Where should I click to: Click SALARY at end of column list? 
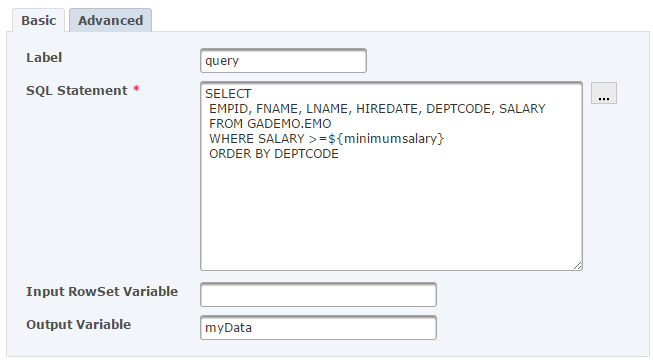[x=522, y=109]
